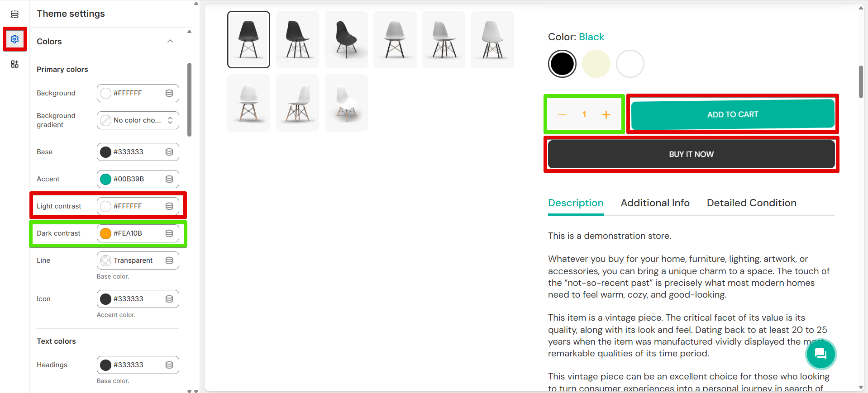Open the chat bubble widget
The image size is (868, 393).
820,354
